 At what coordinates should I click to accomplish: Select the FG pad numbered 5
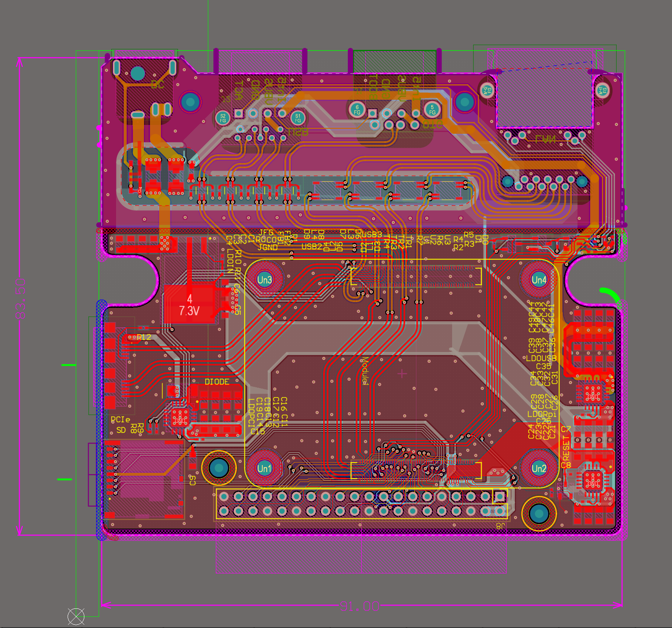432,110
